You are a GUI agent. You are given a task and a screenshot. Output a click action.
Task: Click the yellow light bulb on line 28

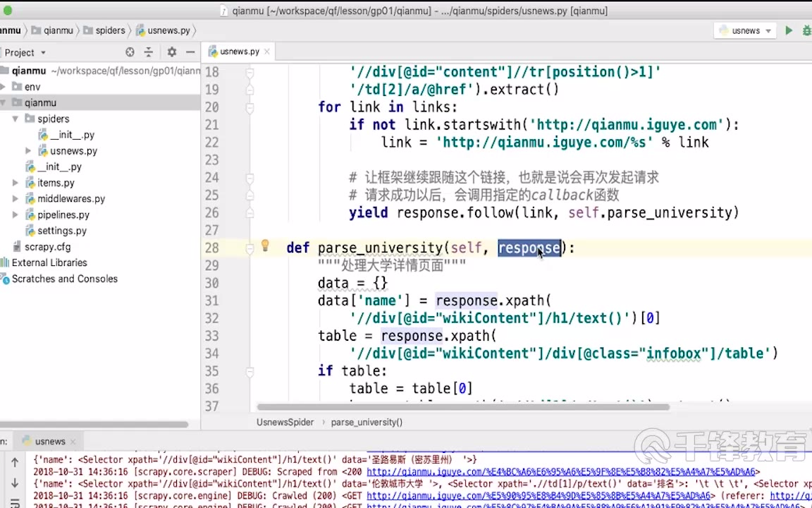pyautogui.click(x=265, y=246)
